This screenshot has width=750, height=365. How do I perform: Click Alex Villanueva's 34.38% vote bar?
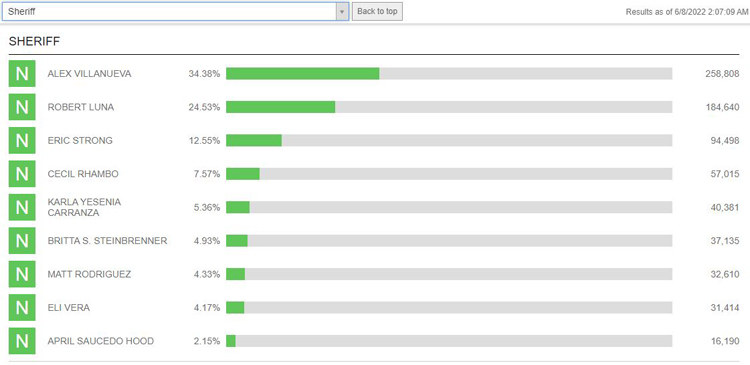[449, 74]
